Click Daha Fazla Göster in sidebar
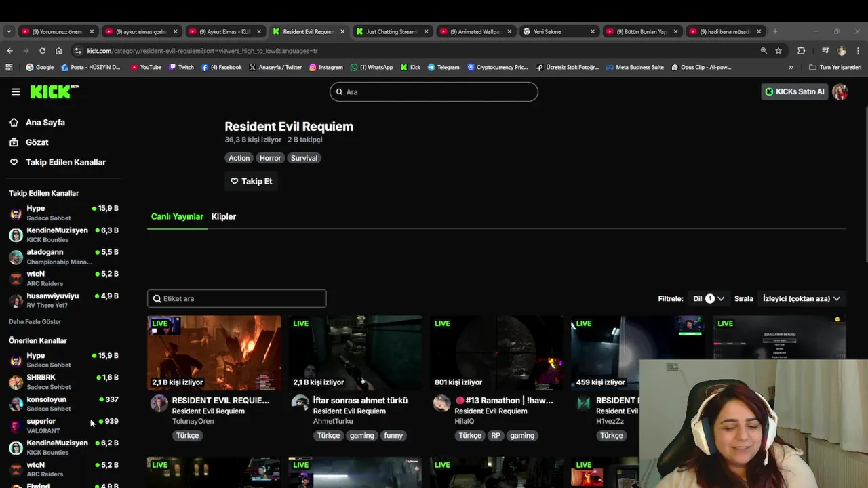Screen dimensions: 868x488 (35, 321)
